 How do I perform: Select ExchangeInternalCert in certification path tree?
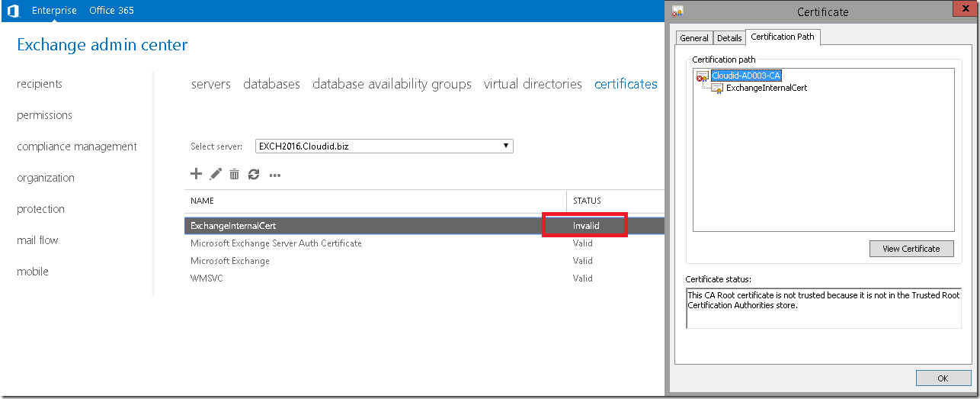tap(766, 88)
